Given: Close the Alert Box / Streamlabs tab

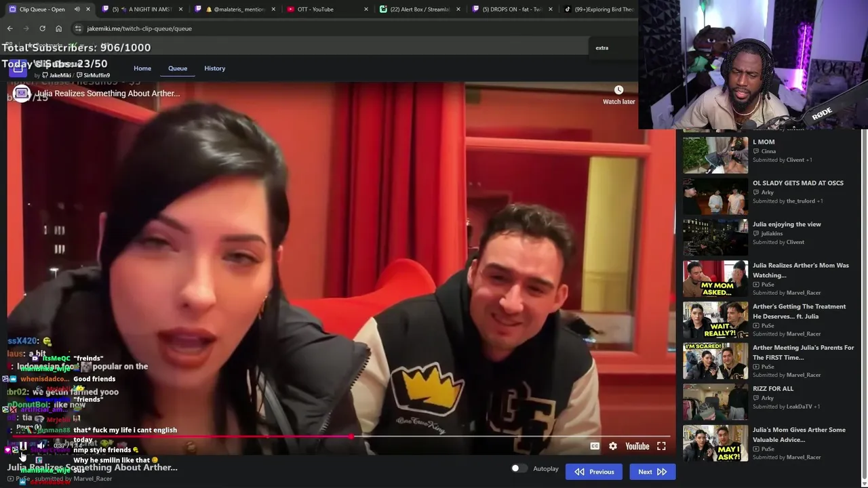Looking at the screenshot, I should [x=458, y=9].
